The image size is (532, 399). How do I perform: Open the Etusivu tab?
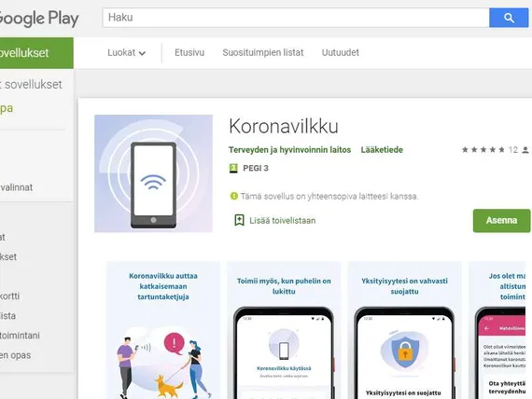coord(189,52)
